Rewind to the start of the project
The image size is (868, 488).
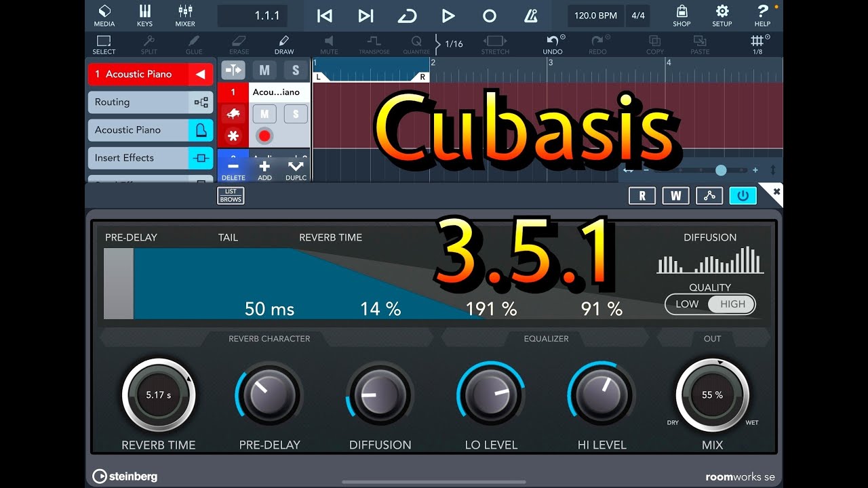(325, 16)
